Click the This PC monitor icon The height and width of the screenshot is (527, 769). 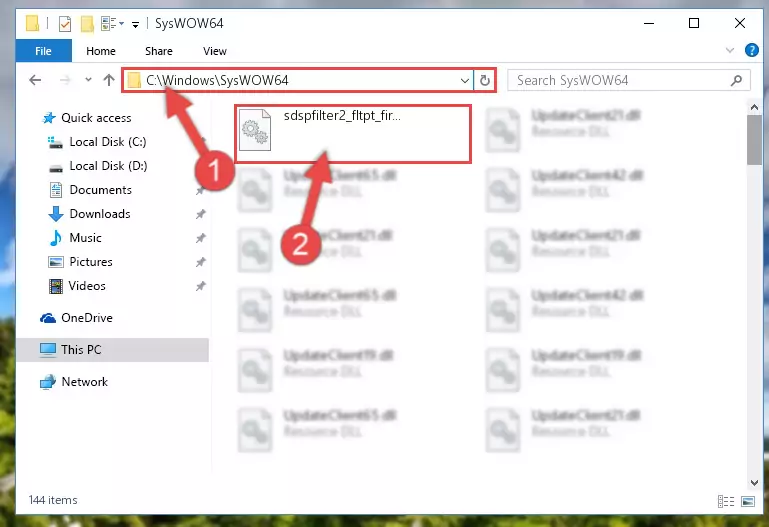pos(48,350)
